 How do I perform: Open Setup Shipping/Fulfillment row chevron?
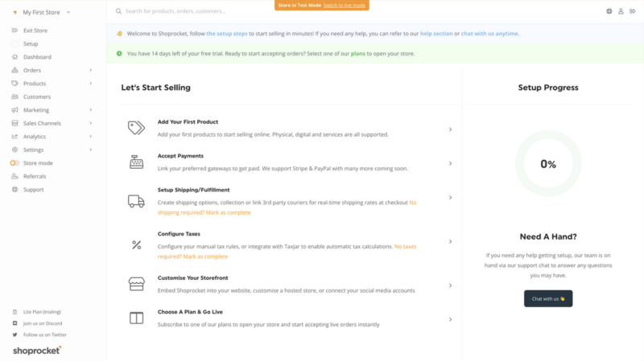(450, 198)
